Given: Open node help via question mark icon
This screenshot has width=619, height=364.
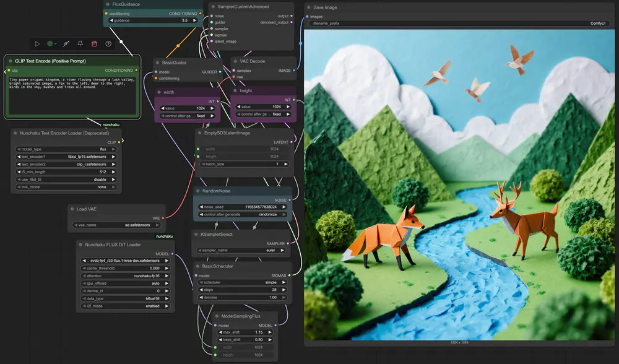Looking at the screenshot, I should tap(108, 44).
